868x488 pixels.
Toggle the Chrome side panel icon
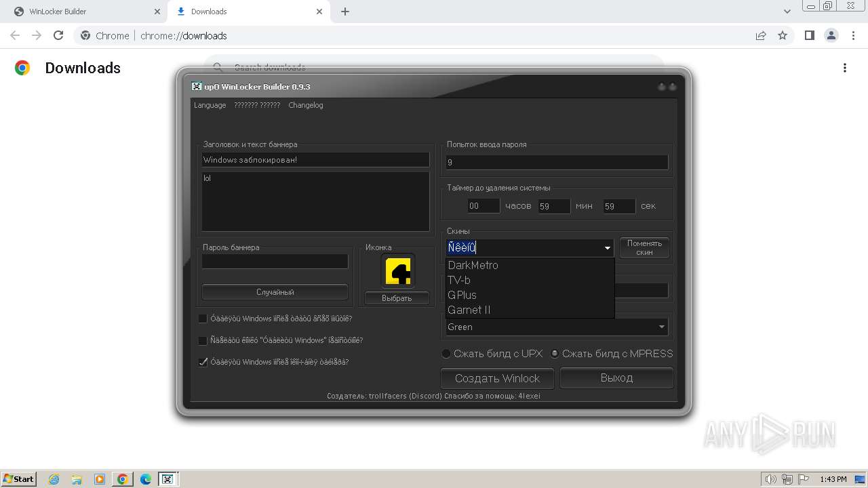tap(809, 35)
